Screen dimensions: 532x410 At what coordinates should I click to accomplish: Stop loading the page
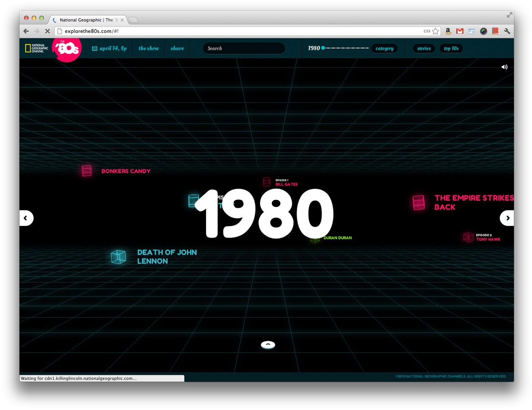coord(48,31)
